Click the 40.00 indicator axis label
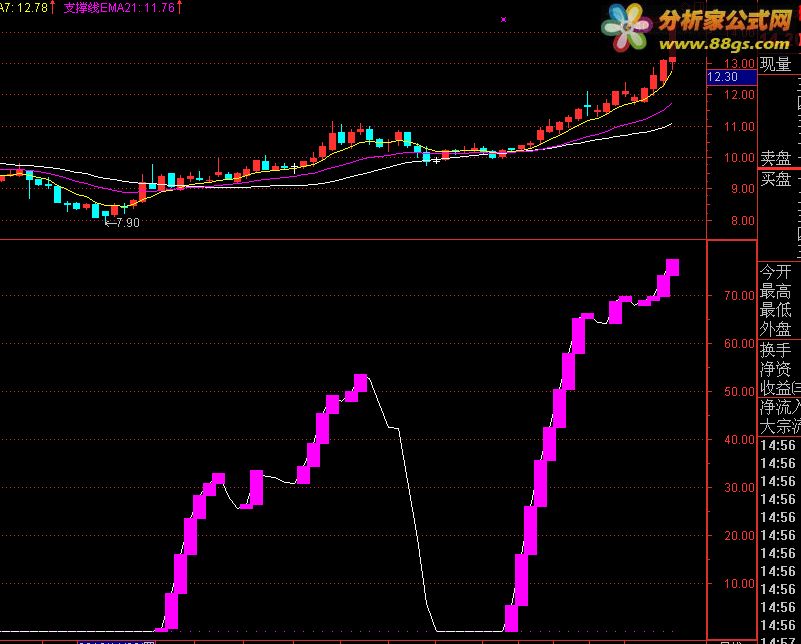Viewport: 801px width, 644px height. [x=739, y=440]
